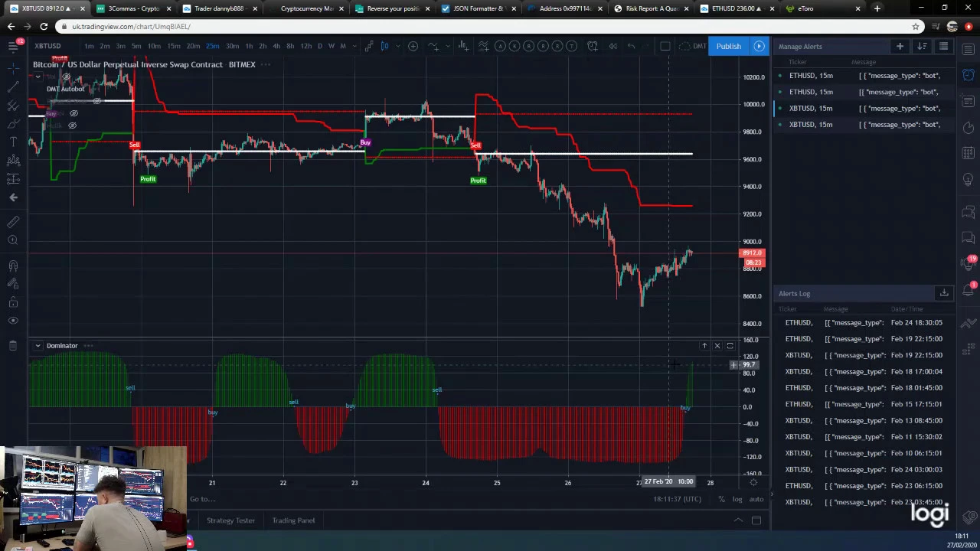The image size is (980, 551).
Task: Click the blue play button beside Publish
Action: click(759, 46)
